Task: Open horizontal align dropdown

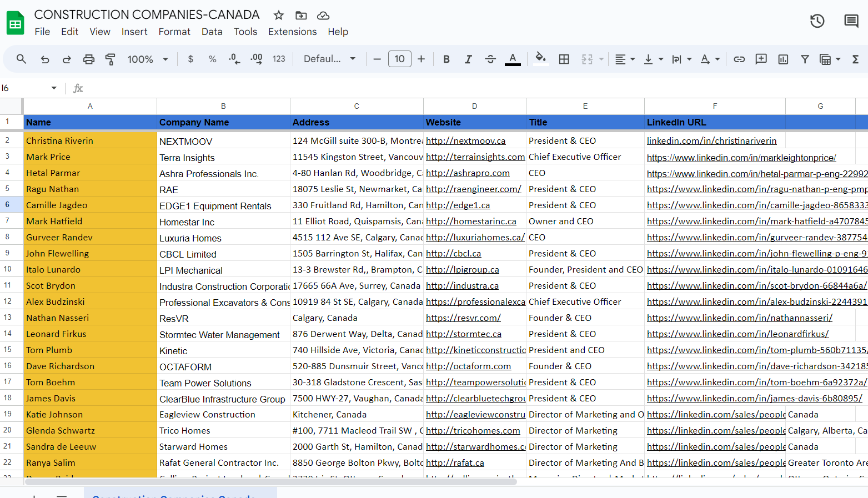Action: (625, 59)
